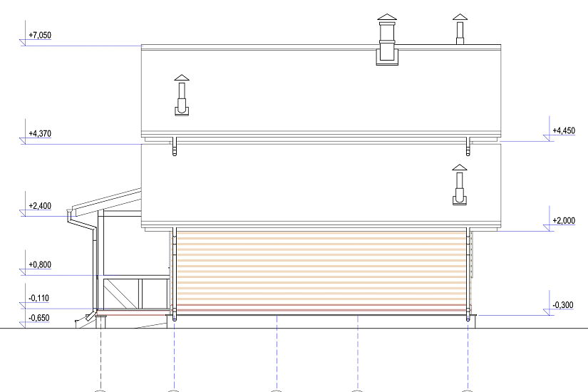The width and height of the screenshot is (588, 392).
Task: Click the -0,110 level annotation
Action: 38,298
